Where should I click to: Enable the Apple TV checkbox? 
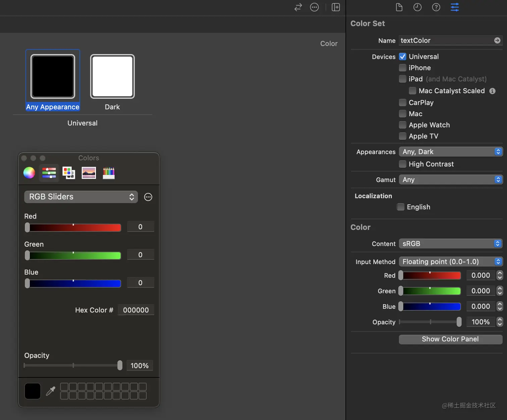403,136
